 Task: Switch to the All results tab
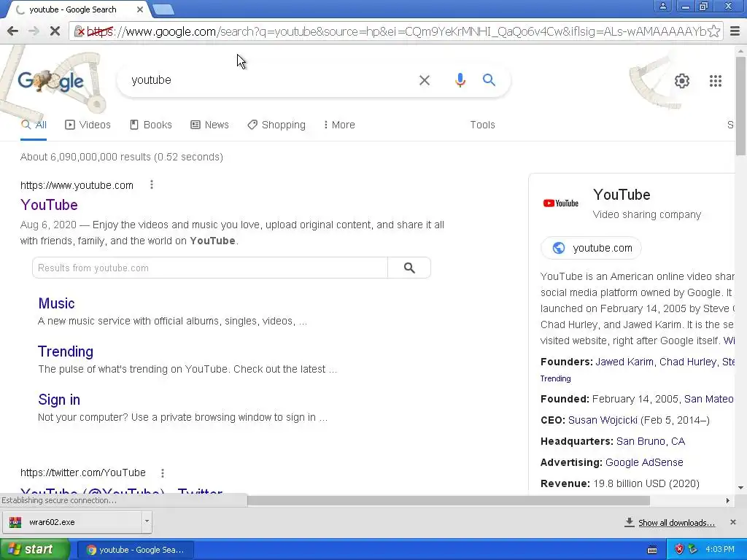click(34, 125)
